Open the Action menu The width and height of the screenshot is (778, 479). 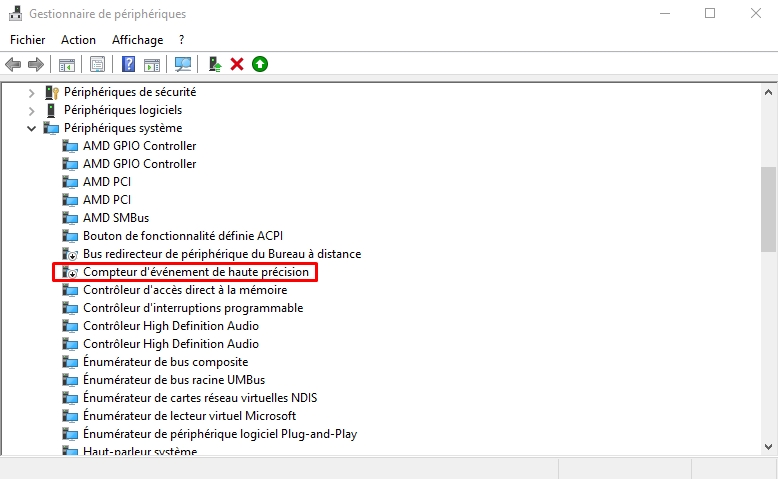pyautogui.click(x=78, y=40)
